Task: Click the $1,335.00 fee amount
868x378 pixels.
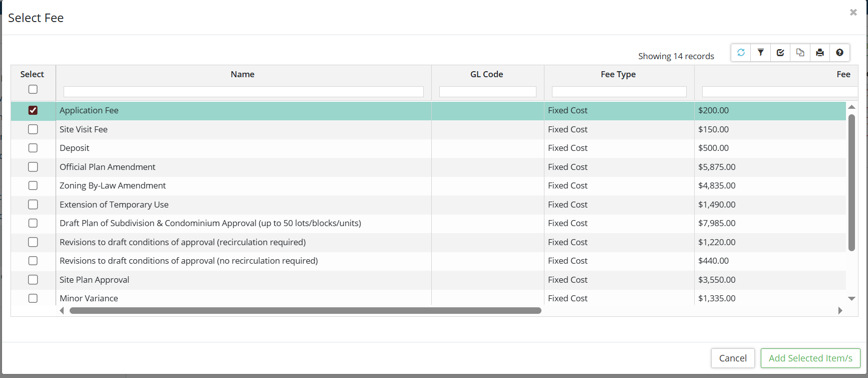Action: (x=717, y=298)
